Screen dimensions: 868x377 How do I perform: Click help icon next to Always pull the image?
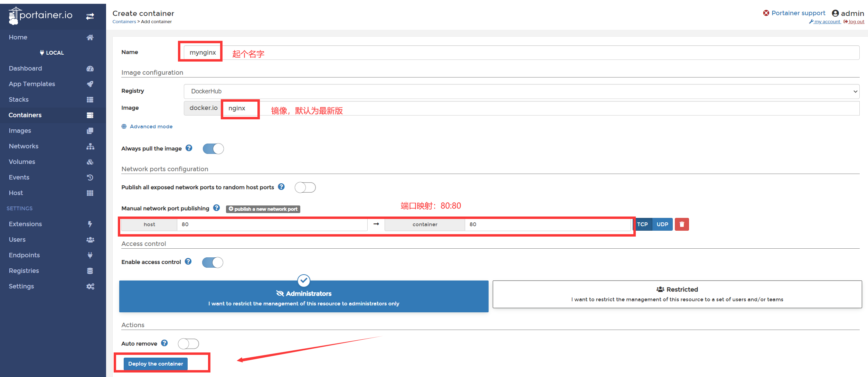(189, 148)
